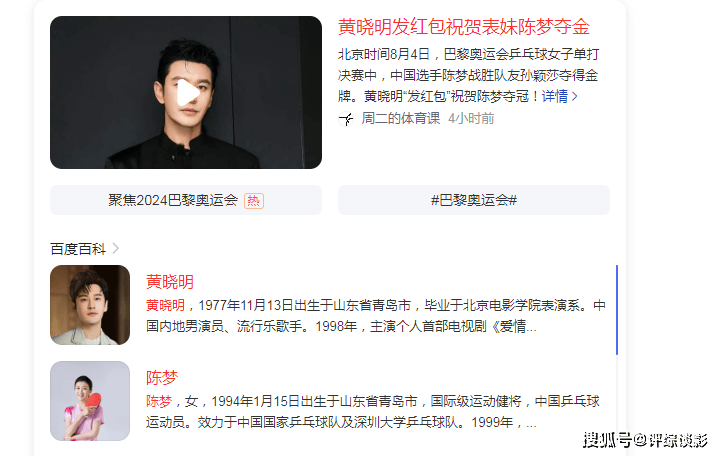
Task: Click the 周二的体育课 source avatar icon
Action: coord(346,119)
